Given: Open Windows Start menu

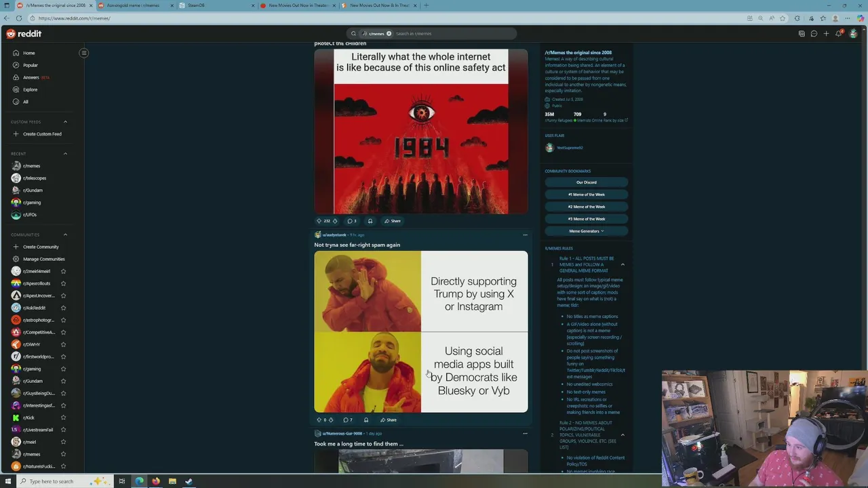Looking at the screenshot, I should click(x=8, y=481).
